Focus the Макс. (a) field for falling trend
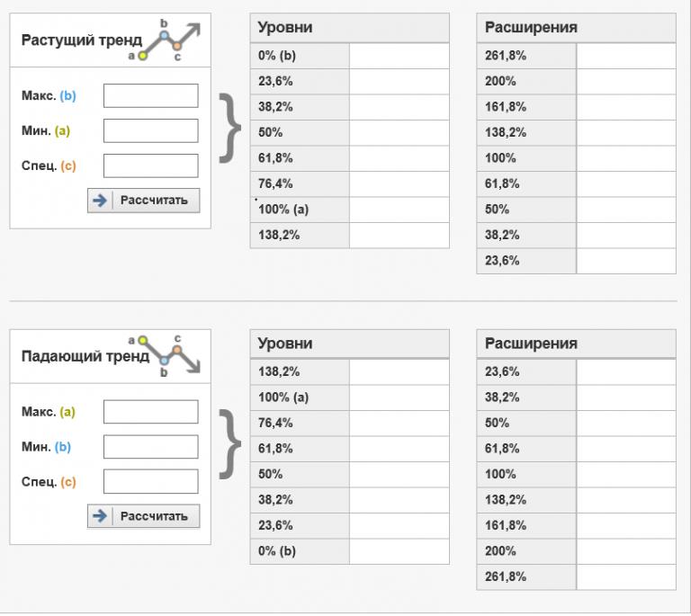The height and width of the screenshot is (616, 691). click(150, 412)
